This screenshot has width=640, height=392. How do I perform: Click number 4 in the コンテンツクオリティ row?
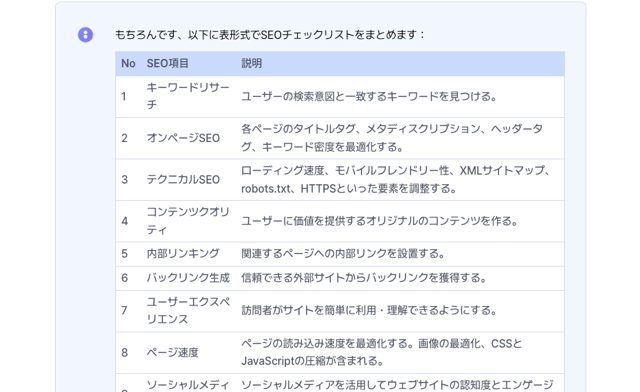[124, 221]
